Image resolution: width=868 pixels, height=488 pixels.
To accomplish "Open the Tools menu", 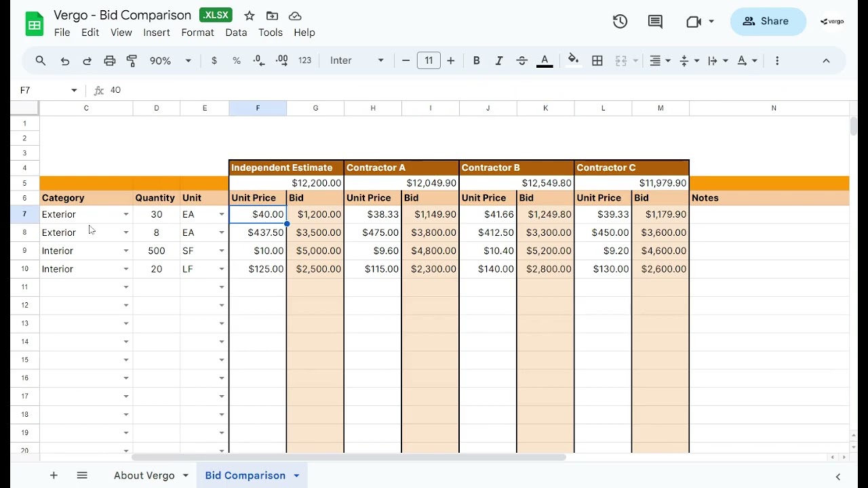I will click(271, 33).
